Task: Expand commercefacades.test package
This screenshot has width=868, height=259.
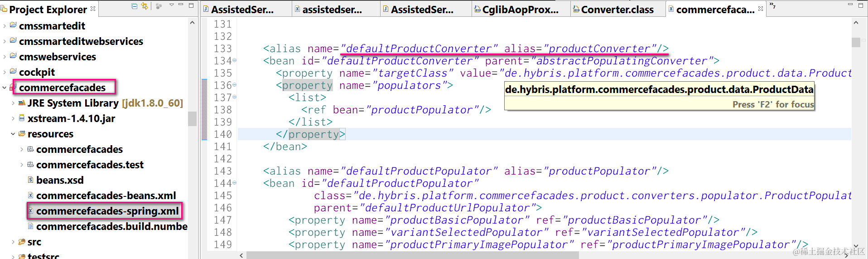Action: click(22, 165)
